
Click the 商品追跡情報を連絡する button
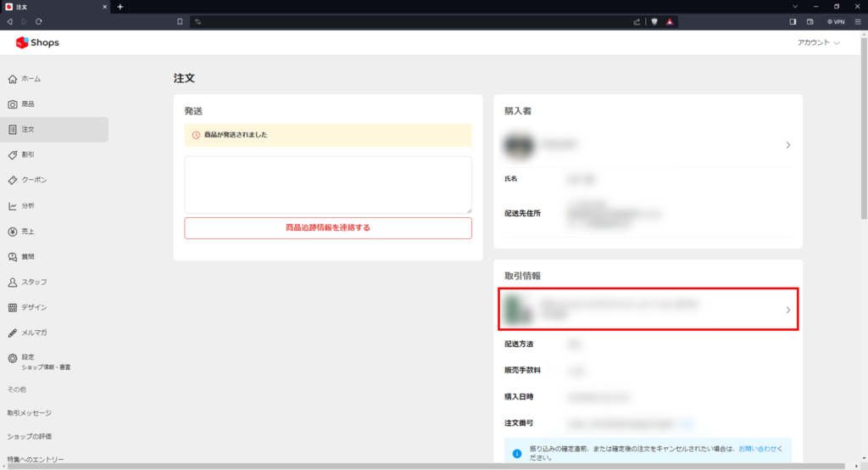pyautogui.click(x=327, y=228)
